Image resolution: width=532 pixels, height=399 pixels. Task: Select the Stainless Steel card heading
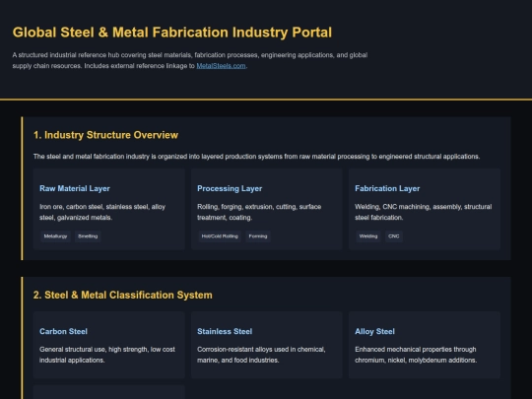(225, 331)
